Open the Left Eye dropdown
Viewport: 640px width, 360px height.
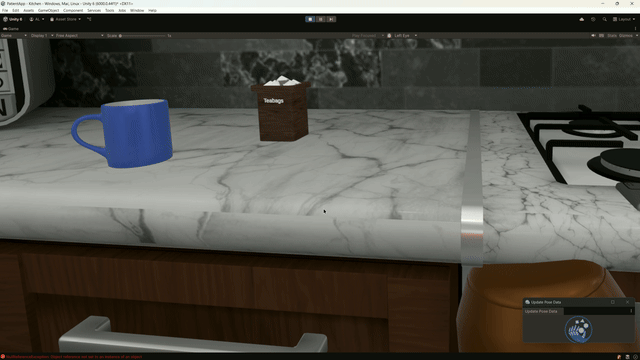405,36
